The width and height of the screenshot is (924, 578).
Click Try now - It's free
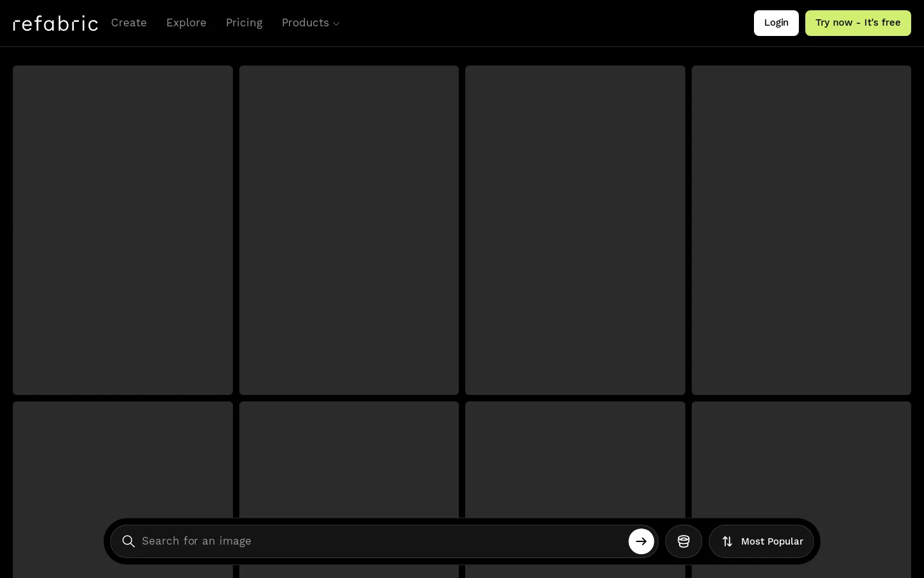point(858,22)
